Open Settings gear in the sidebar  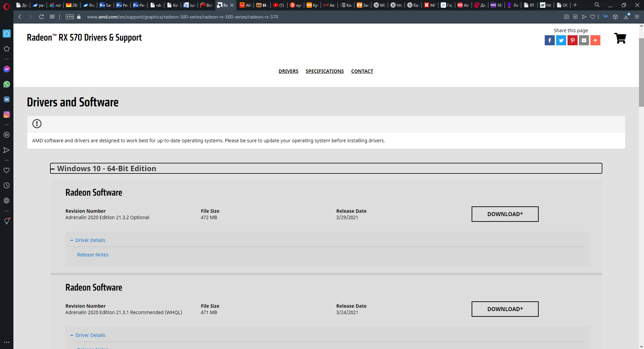tap(6, 201)
